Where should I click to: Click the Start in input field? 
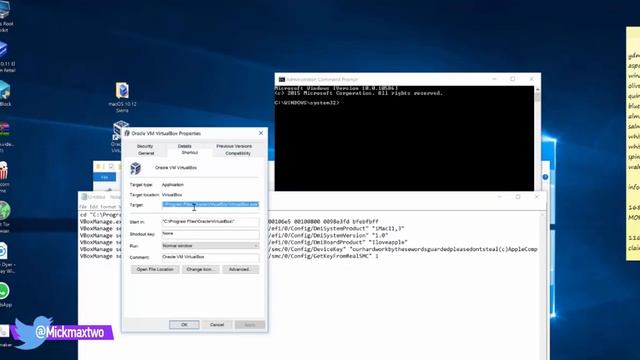coord(210,222)
